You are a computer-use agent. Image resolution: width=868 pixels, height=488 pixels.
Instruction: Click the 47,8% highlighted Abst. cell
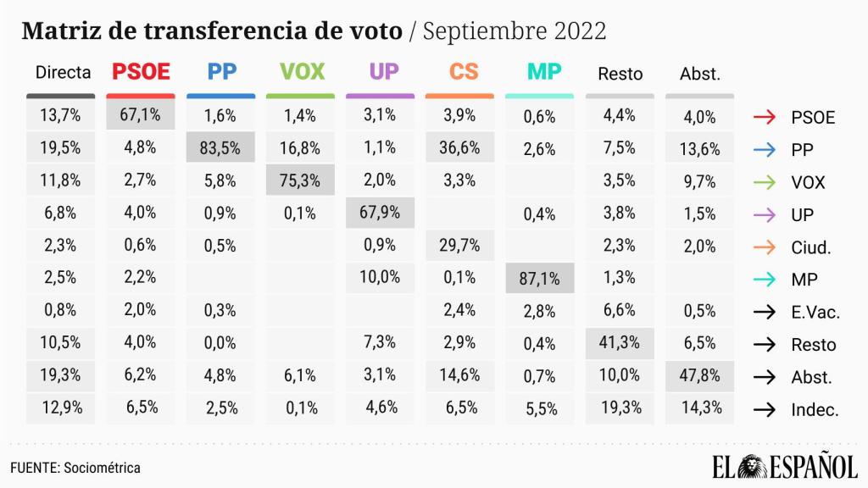(699, 375)
